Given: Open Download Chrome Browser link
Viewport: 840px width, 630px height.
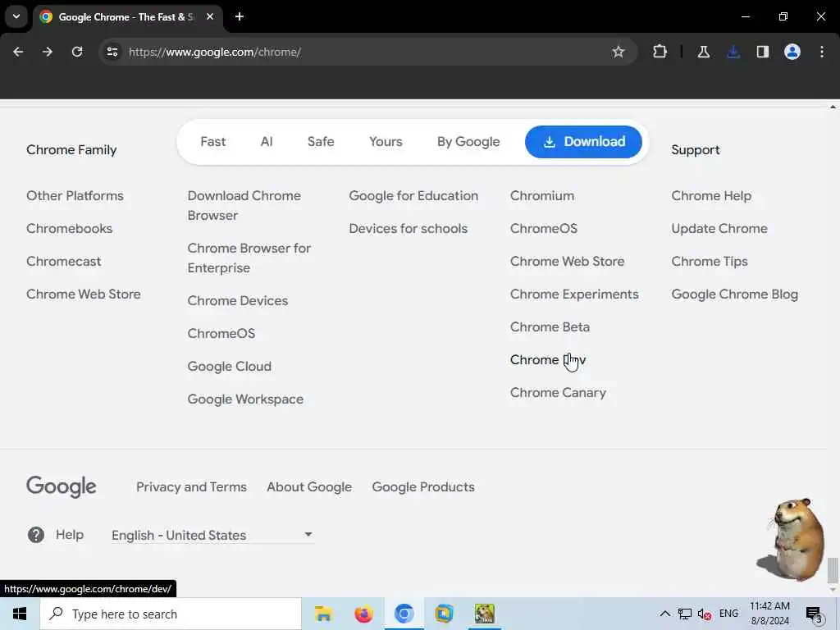Looking at the screenshot, I should 244,205.
